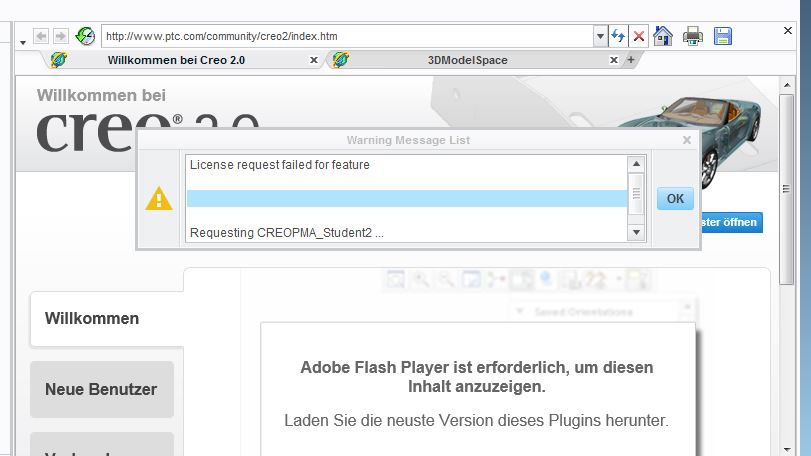Switch to Willkommen bei Creo 2.0 tab
The width and height of the screenshot is (811, 456).
click(176, 60)
